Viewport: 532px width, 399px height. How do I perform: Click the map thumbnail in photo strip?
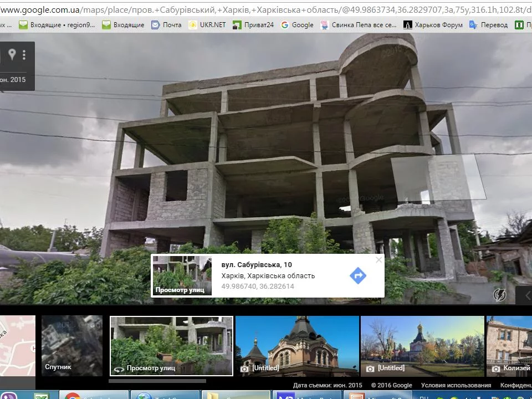tap(18, 346)
